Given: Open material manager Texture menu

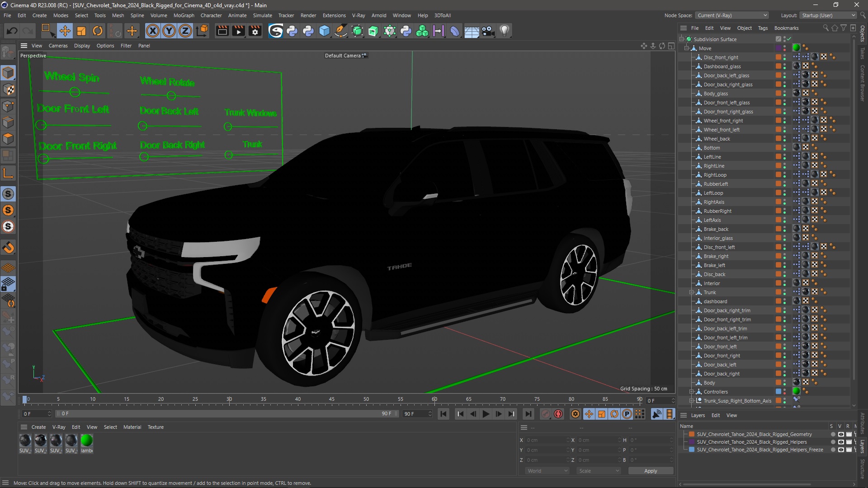Looking at the screenshot, I should pos(156,427).
